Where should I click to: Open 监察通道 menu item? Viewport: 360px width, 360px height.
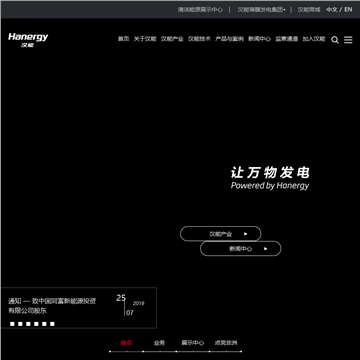click(287, 39)
